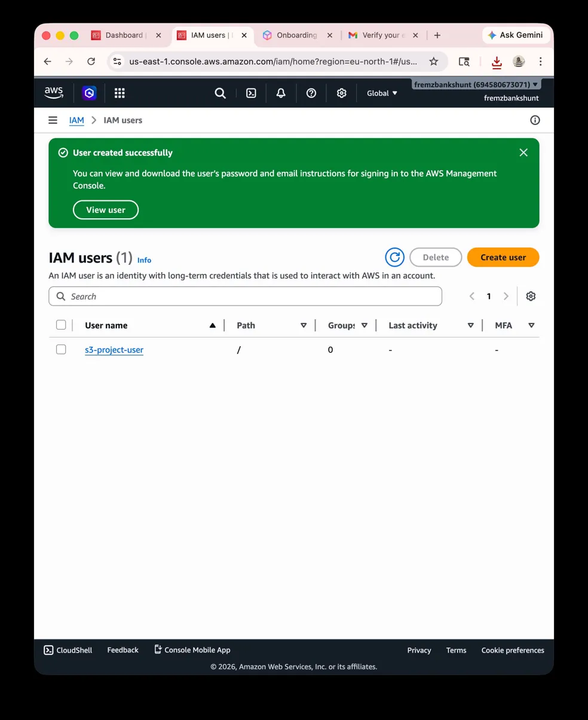View site information icon in the address bar

117,61
